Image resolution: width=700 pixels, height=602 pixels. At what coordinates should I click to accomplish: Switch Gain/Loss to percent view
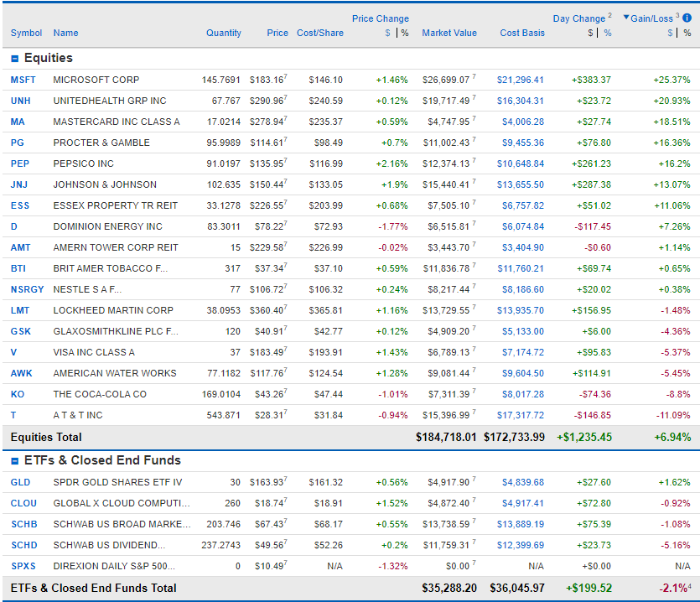coord(687,33)
